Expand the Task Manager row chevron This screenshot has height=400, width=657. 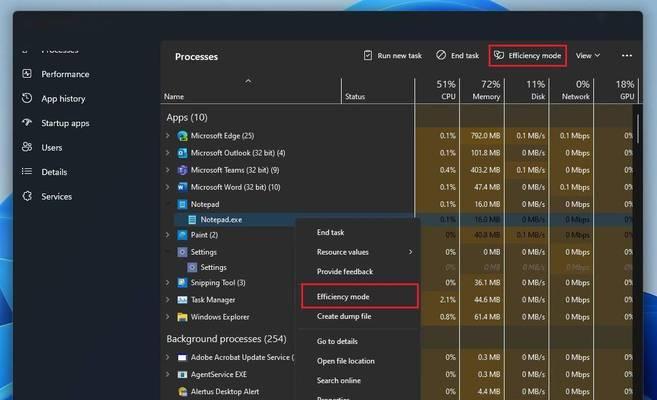click(168, 300)
